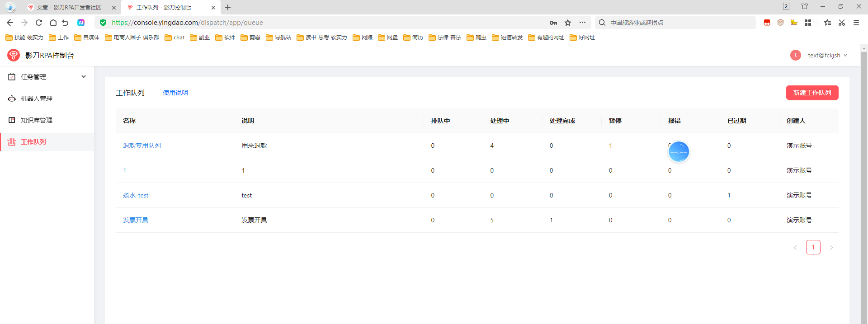Close the 工作队列 - 影刀控制台 tab
Viewport: 868px width, 324px height.
point(213,8)
